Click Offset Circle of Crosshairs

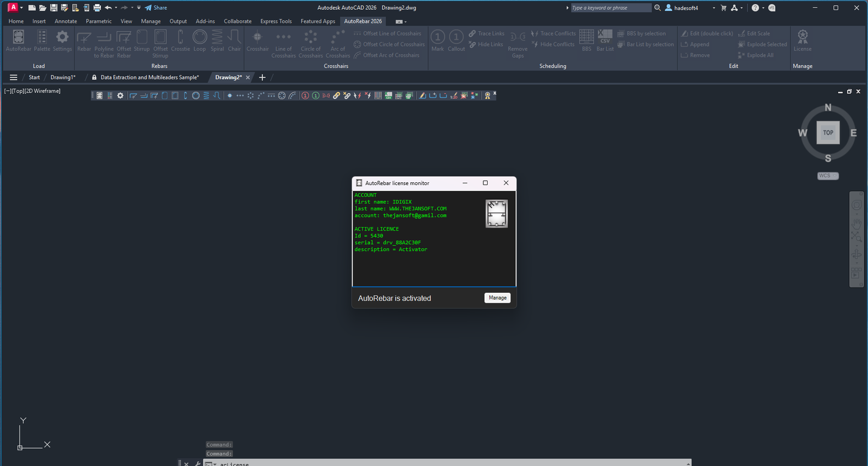pyautogui.click(x=389, y=44)
